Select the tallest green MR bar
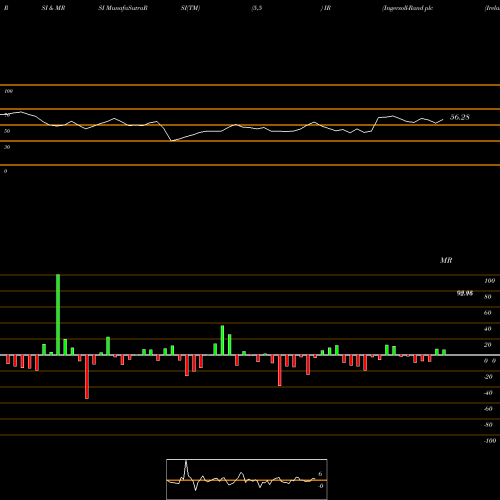Screen dimensions: 500x500 pos(58,315)
